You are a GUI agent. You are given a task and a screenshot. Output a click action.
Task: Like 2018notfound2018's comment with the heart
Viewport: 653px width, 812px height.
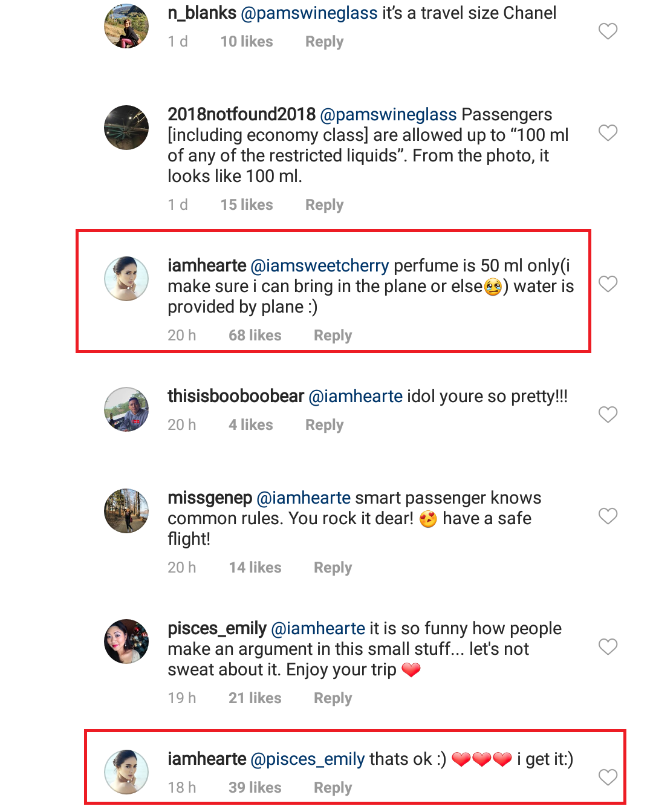click(608, 132)
